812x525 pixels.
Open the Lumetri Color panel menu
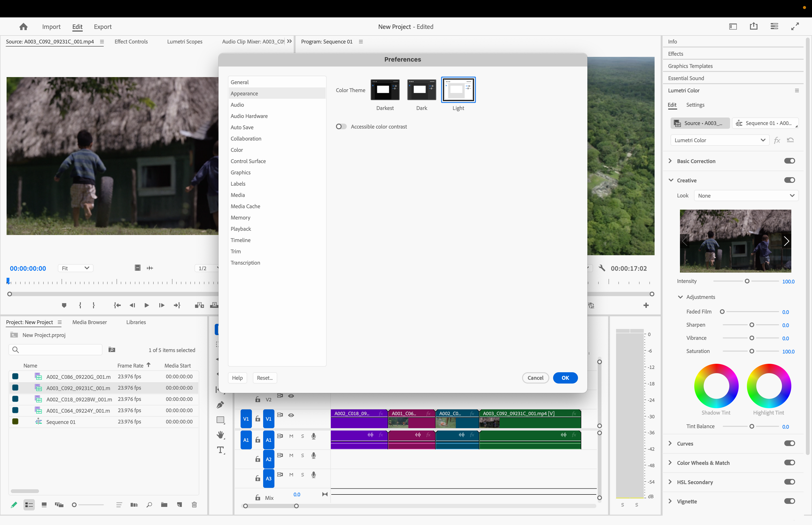click(797, 90)
